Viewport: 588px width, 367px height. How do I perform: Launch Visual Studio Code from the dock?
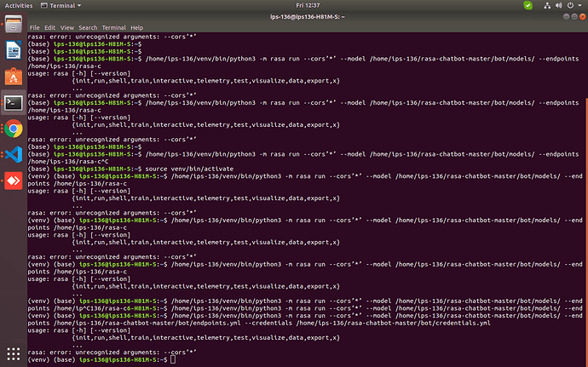[x=14, y=154]
